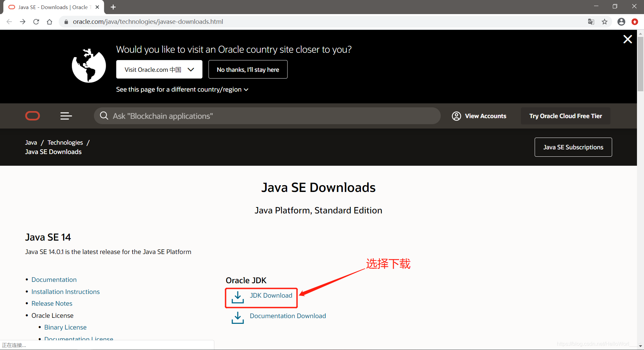
Task: Click the View Accounts person icon
Action: [456, 116]
